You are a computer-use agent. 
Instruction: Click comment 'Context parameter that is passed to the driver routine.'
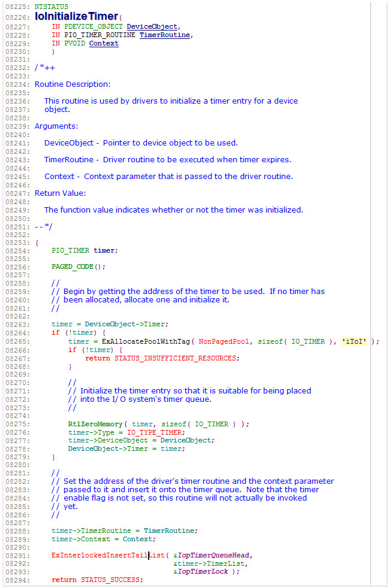point(188,176)
